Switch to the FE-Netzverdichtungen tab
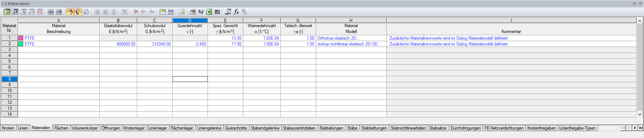This screenshot has height=138, width=644. [x=504, y=128]
